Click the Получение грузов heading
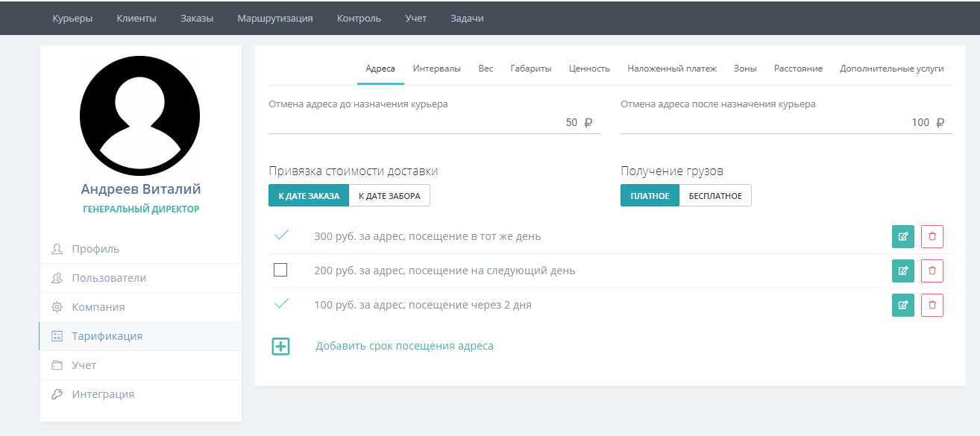Image resolution: width=980 pixels, height=436 pixels. click(x=672, y=171)
